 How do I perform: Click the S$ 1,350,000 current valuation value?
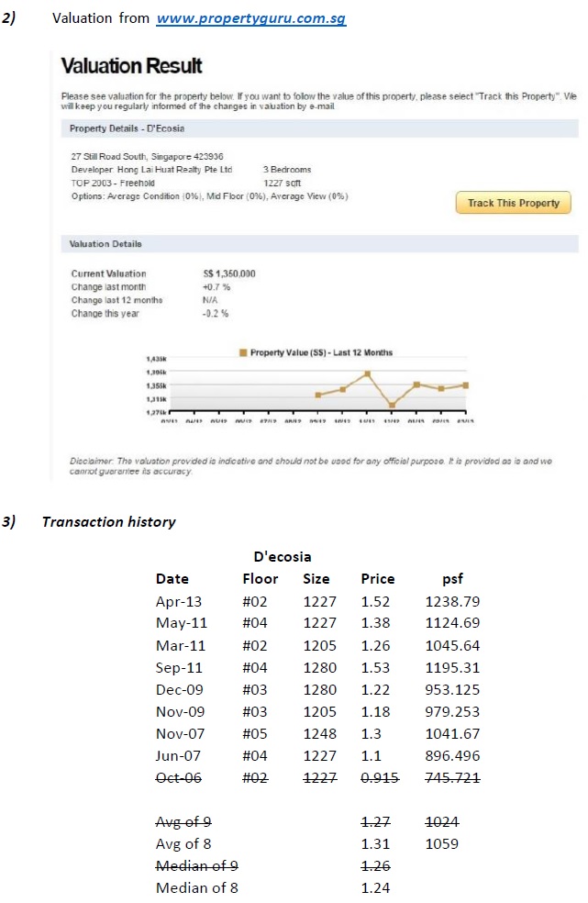point(228,274)
